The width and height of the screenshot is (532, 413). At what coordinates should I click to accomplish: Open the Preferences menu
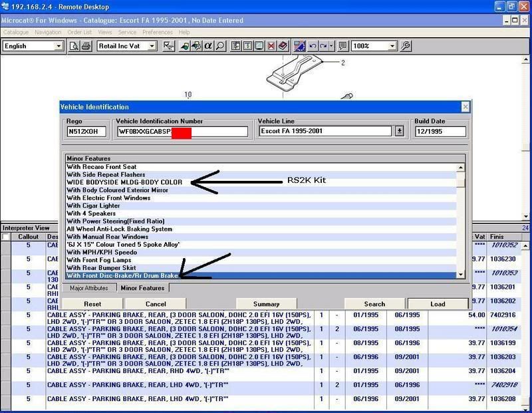point(158,32)
